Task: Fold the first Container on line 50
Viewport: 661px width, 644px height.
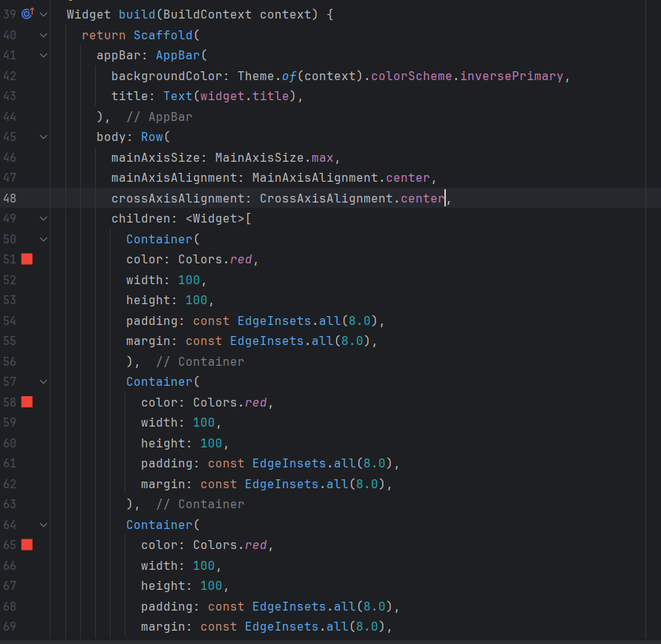Action: pyautogui.click(x=44, y=240)
